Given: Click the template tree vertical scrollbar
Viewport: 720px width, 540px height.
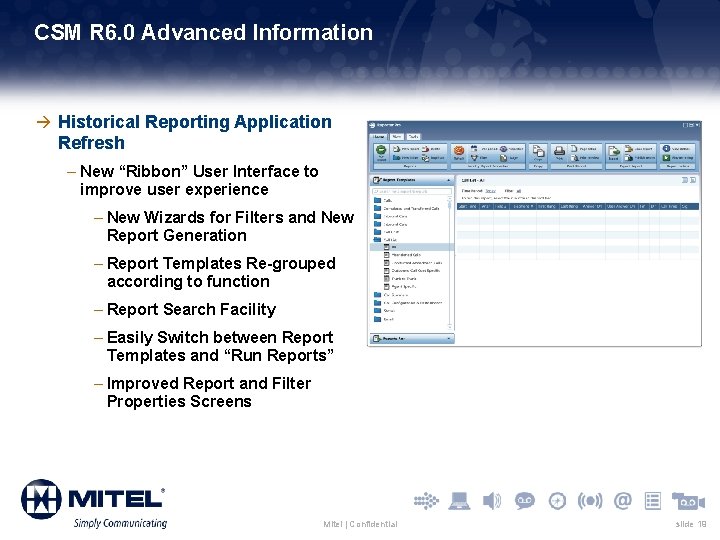Looking at the screenshot, I should click(450, 262).
